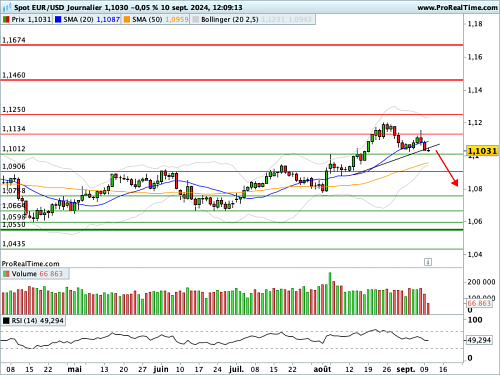Click the 200 000 volume axis label
Image resolution: width=500 pixels, height=375 pixels.
point(481,282)
